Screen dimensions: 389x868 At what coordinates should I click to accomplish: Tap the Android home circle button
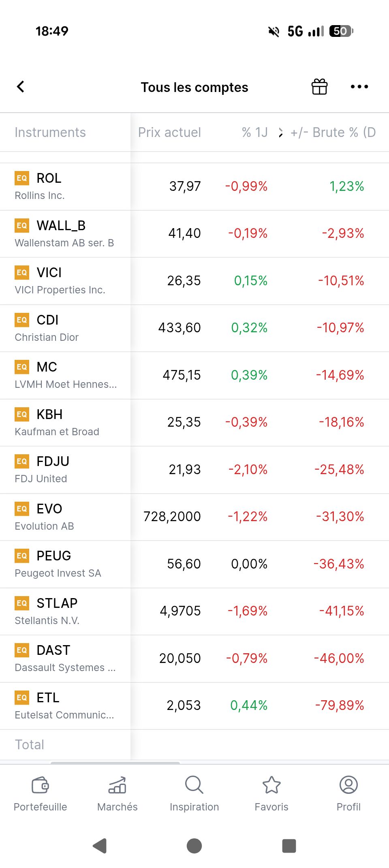click(194, 846)
